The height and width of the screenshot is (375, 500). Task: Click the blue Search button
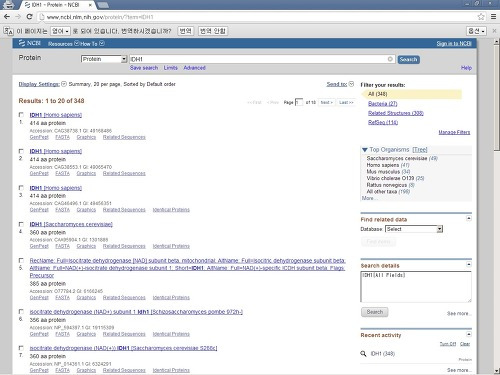[x=408, y=59]
